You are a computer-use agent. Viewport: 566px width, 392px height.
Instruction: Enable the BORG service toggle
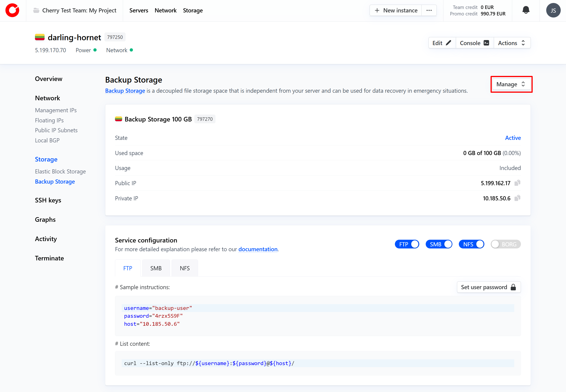pyautogui.click(x=506, y=244)
